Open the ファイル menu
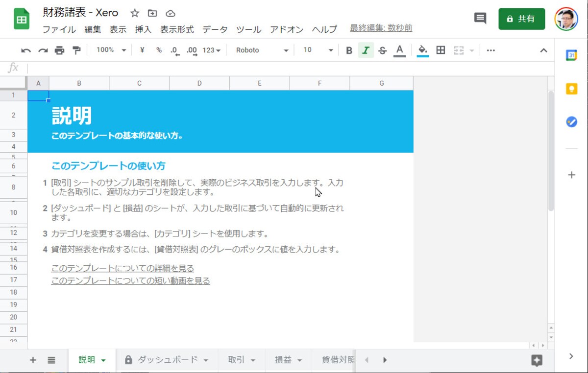Viewport: 588px width, 373px height. click(x=59, y=29)
